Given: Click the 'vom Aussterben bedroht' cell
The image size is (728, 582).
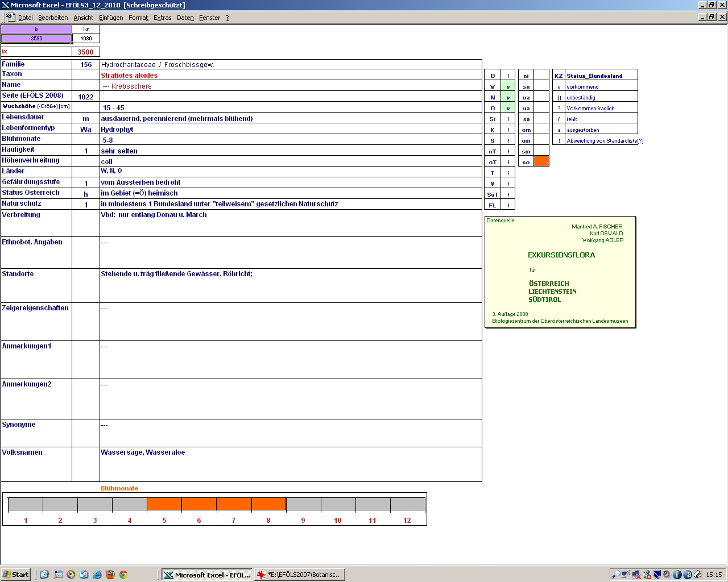Looking at the screenshot, I should click(x=291, y=182).
